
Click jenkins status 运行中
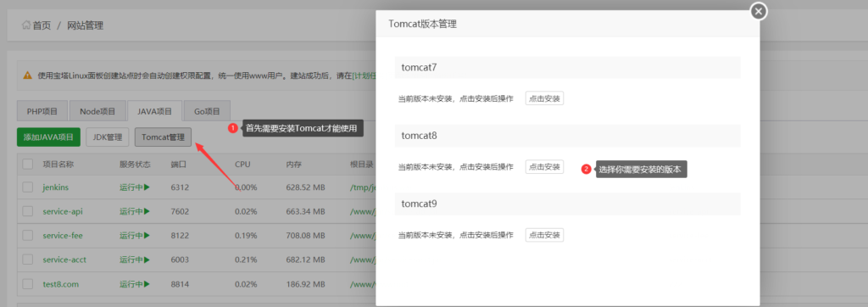(x=131, y=187)
